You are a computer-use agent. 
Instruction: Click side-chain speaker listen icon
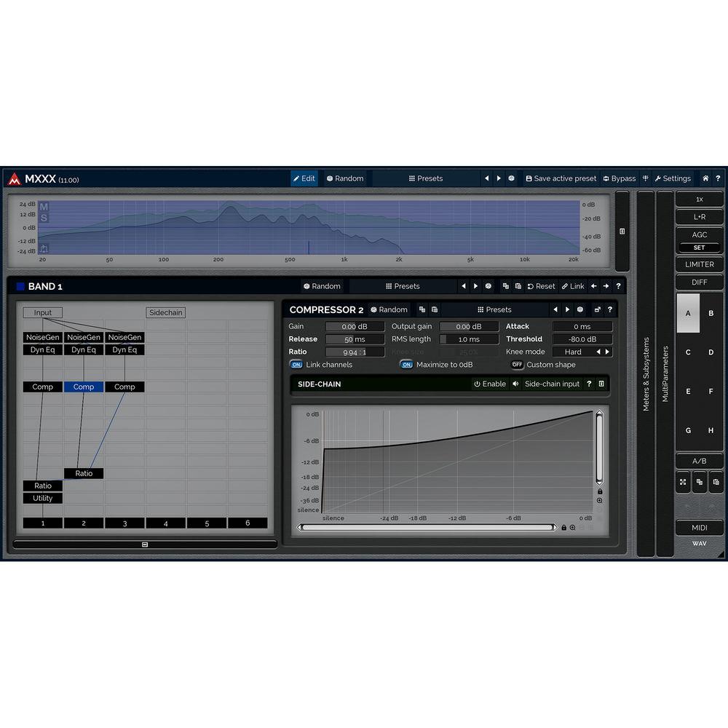515,384
